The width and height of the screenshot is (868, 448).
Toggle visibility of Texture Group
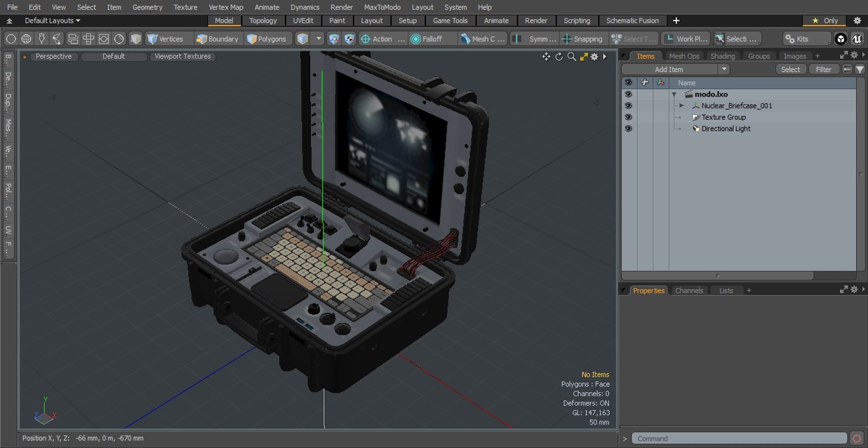628,117
